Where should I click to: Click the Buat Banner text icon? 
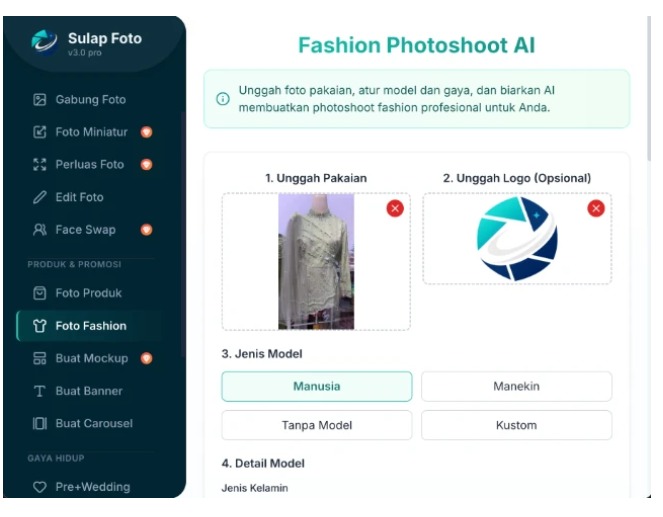click(x=40, y=391)
